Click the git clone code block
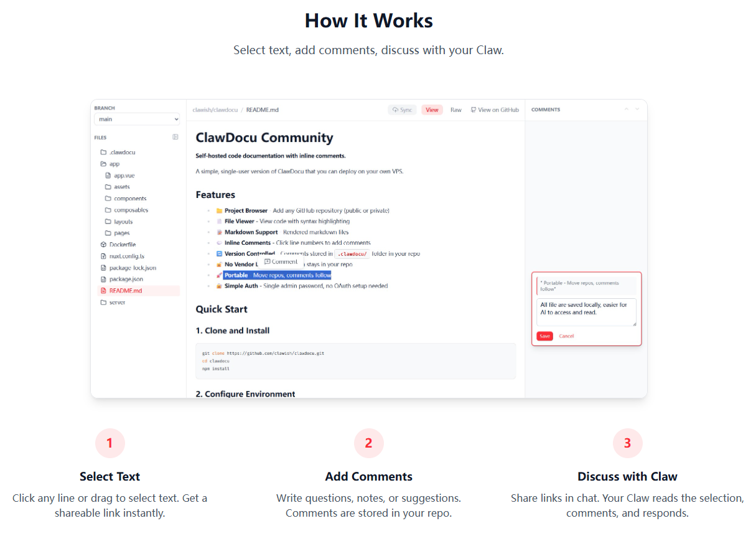The width and height of the screenshot is (756, 536). point(356,361)
